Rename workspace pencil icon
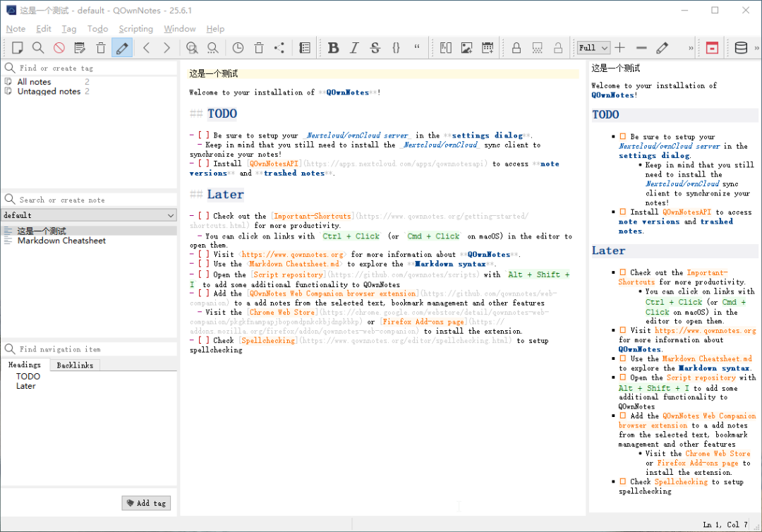This screenshot has width=762, height=532. [x=662, y=47]
